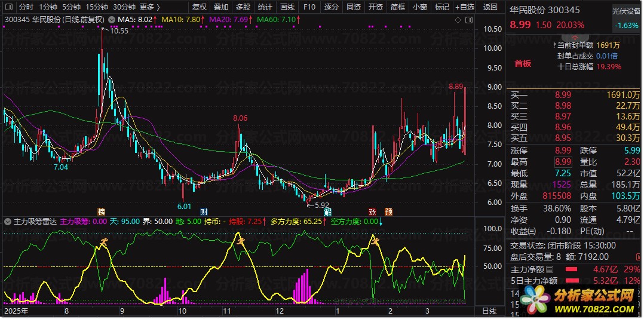Click the 财 event marker
The image size is (644, 319).
tap(204, 212)
